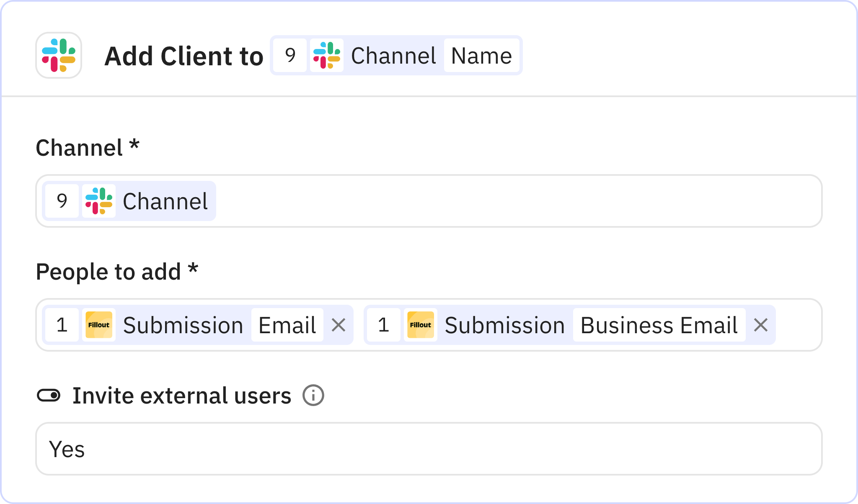Remove the Submission Business Email person
The height and width of the screenshot is (504, 858).
(x=762, y=325)
